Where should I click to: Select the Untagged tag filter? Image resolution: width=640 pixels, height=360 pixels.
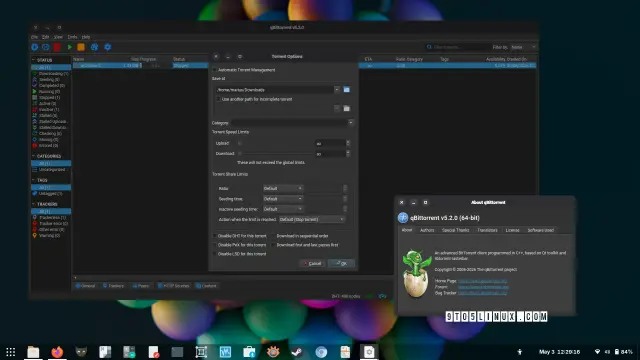(x=51, y=193)
